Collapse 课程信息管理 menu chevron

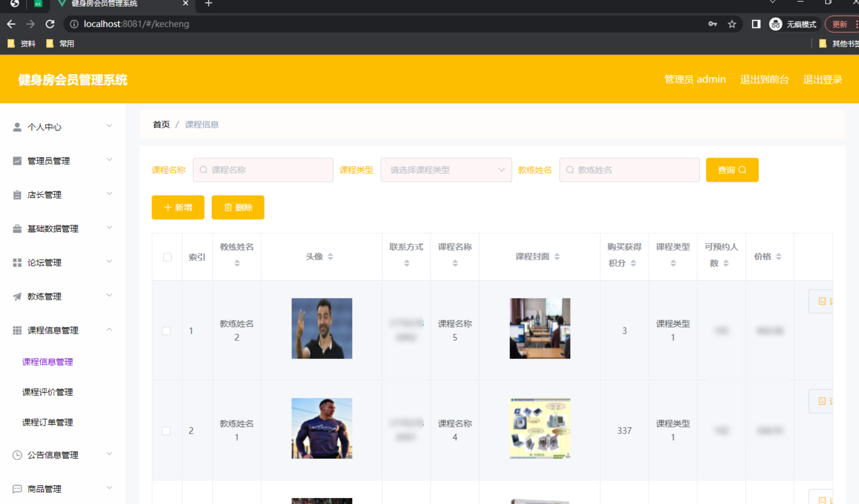click(109, 330)
